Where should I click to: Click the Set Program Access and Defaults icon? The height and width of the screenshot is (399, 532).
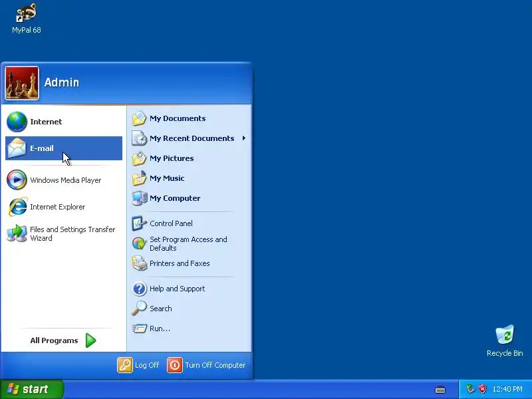pos(139,243)
